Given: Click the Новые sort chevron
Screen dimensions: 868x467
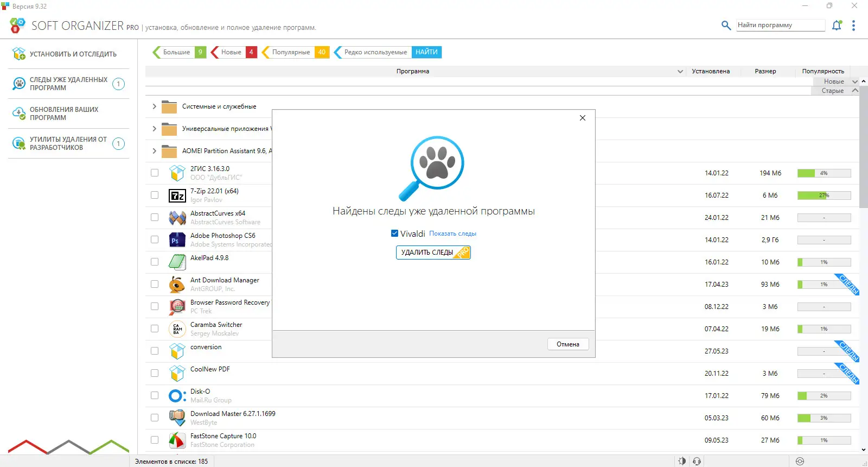Looking at the screenshot, I should pos(855,81).
